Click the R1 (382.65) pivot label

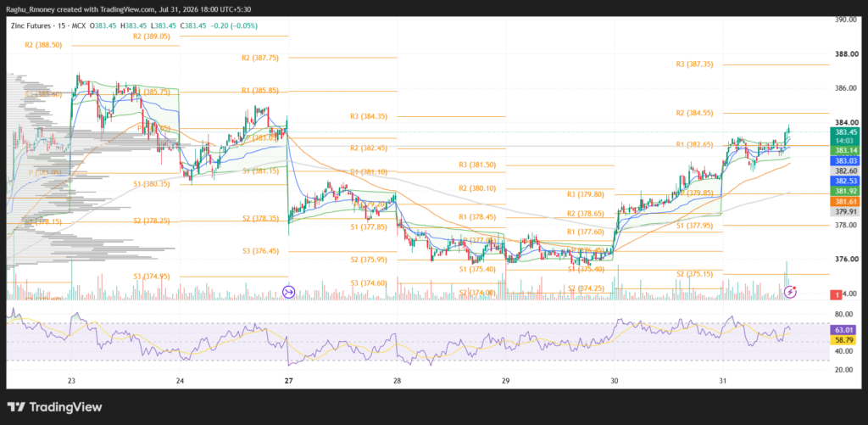pyautogui.click(x=695, y=144)
